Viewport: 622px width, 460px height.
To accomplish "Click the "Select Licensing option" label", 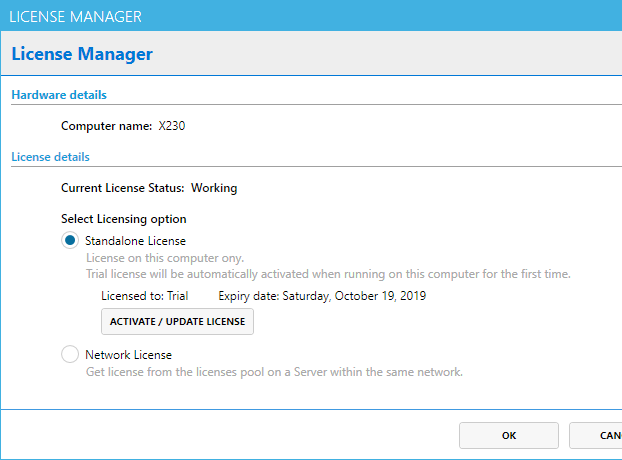I will click(x=124, y=219).
